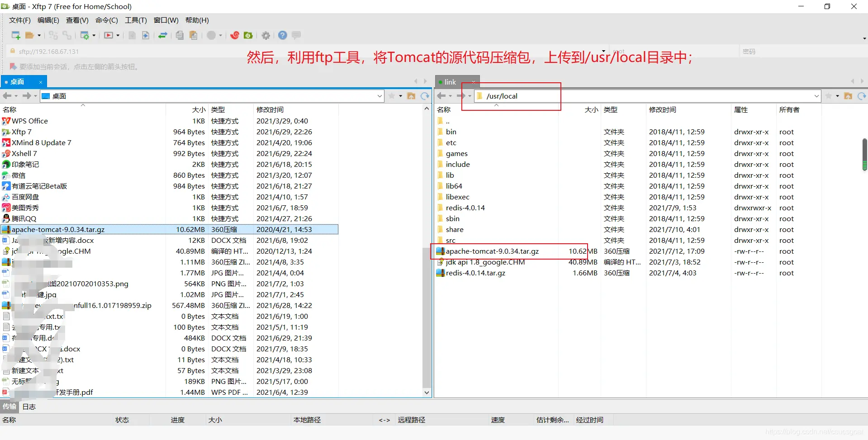Open the 工具(T) menu
Viewport: 868px width, 440px height.
click(136, 20)
